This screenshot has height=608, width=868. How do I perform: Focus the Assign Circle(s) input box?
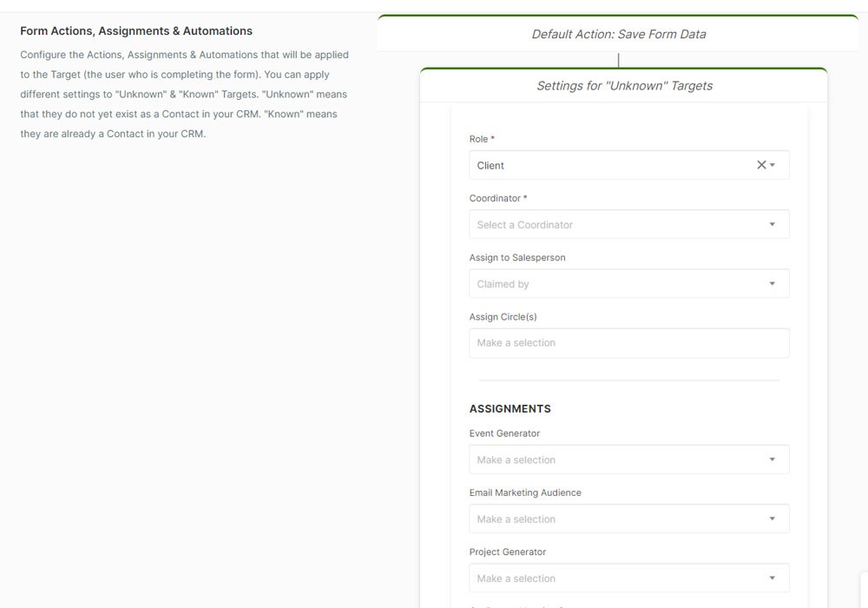(x=628, y=343)
